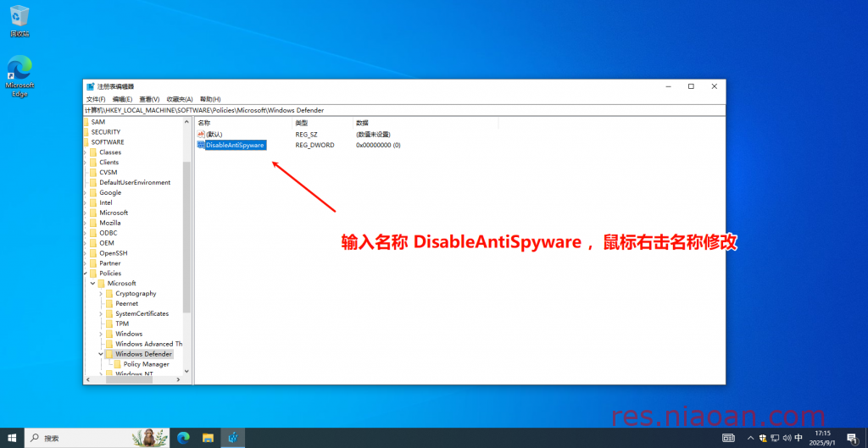
Task: Click the tree scroll-up arrow
Action: coord(186,122)
